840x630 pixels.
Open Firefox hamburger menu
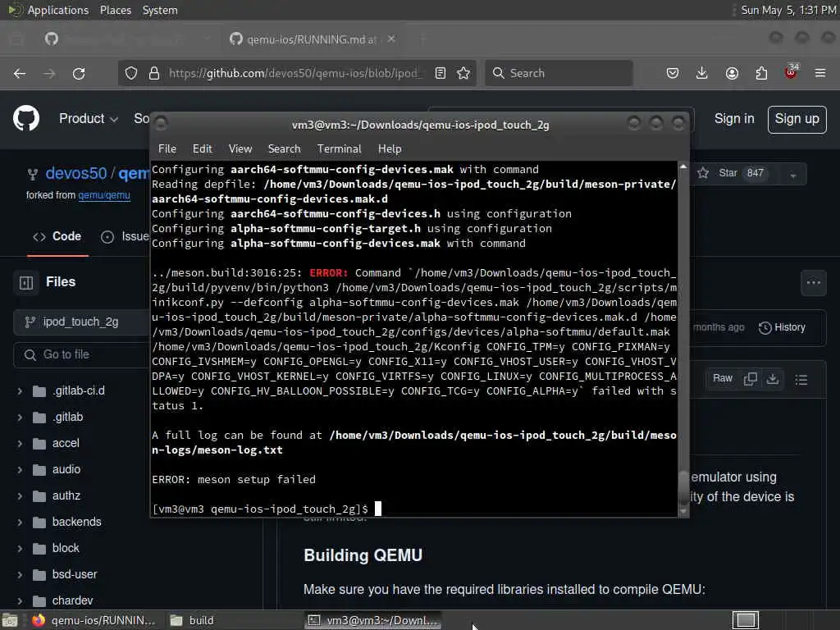[x=820, y=73]
